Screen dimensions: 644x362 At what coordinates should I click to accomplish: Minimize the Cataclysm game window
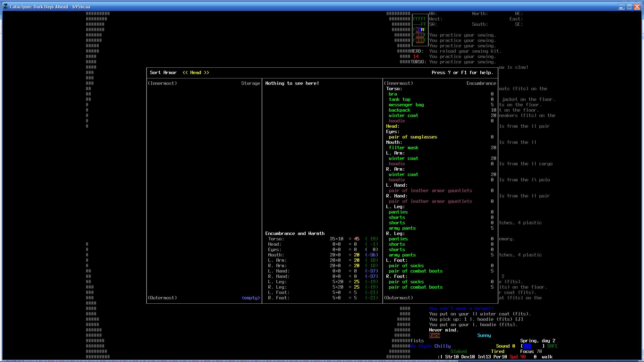click(621, 7)
